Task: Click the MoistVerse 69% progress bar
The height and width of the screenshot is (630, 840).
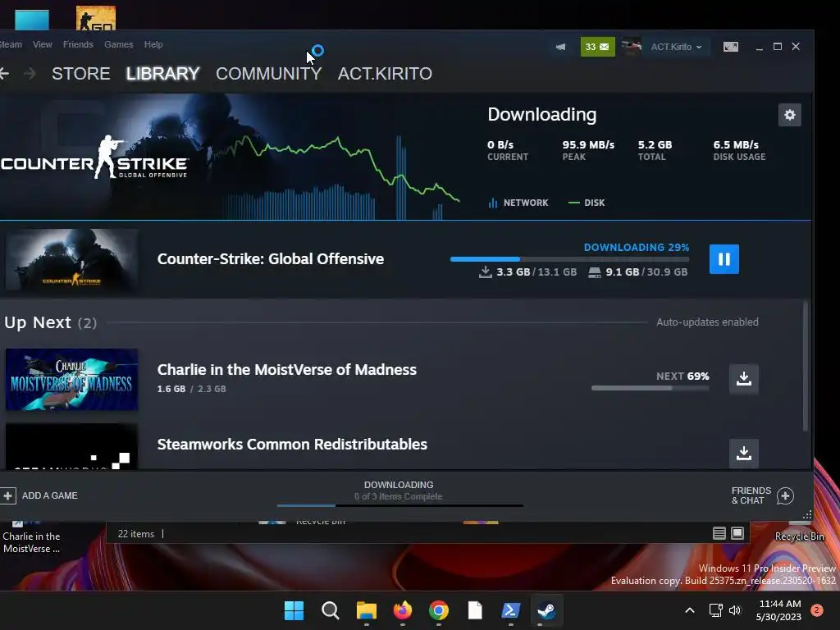Action: click(651, 388)
